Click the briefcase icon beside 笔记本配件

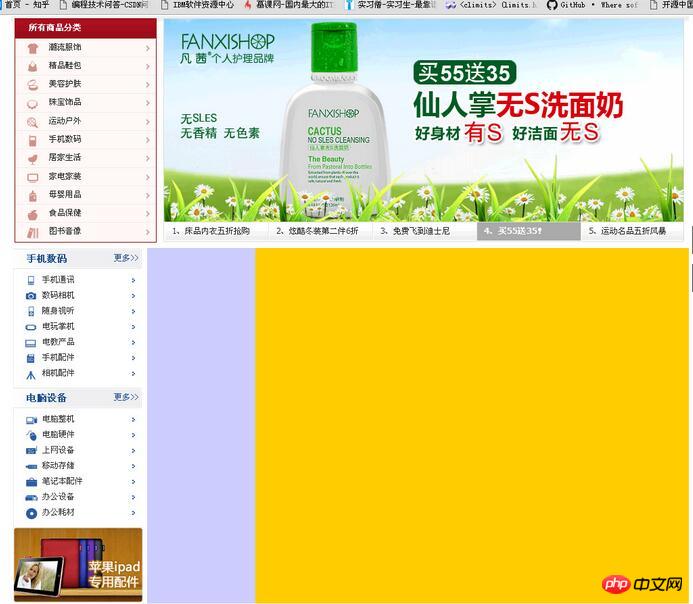click(x=31, y=482)
